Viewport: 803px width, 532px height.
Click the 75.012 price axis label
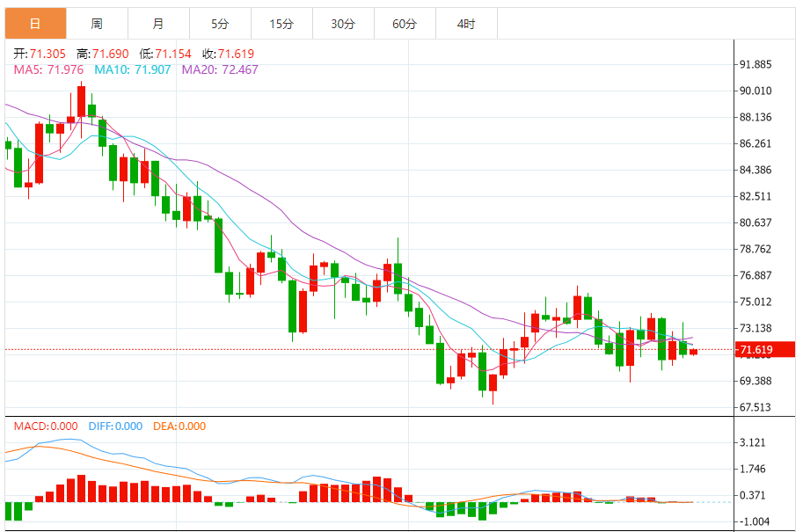756,302
